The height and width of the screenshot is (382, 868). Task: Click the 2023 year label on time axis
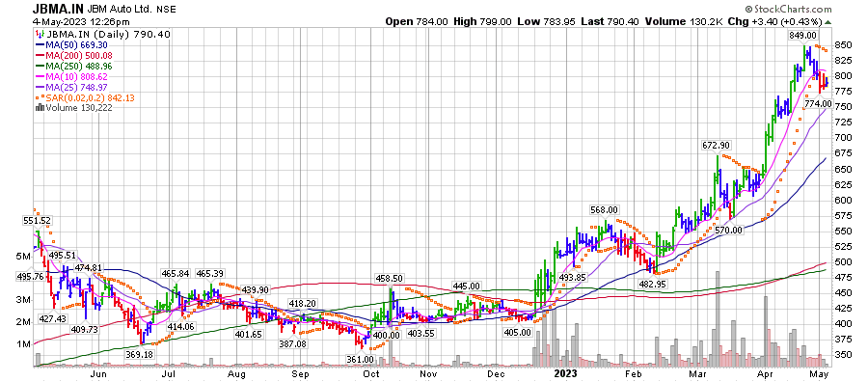coord(565,373)
